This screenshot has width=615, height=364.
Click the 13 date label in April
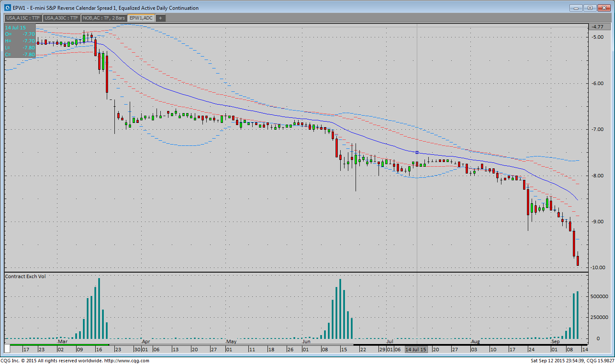[x=175, y=350]
